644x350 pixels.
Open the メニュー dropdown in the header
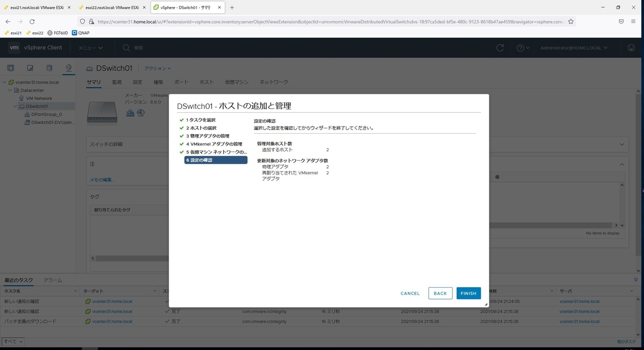click(x=90, y=48)
